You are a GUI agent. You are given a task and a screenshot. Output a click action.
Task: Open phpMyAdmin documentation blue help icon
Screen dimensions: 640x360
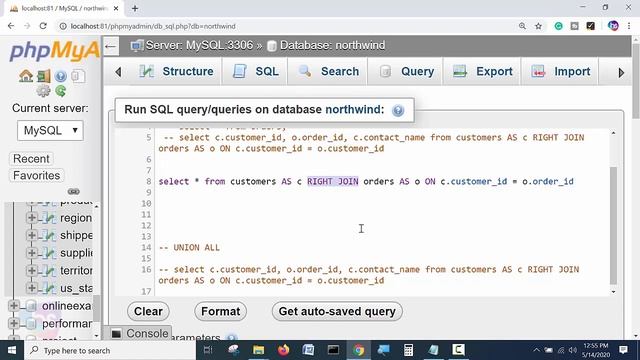click(x=60, y=76)
